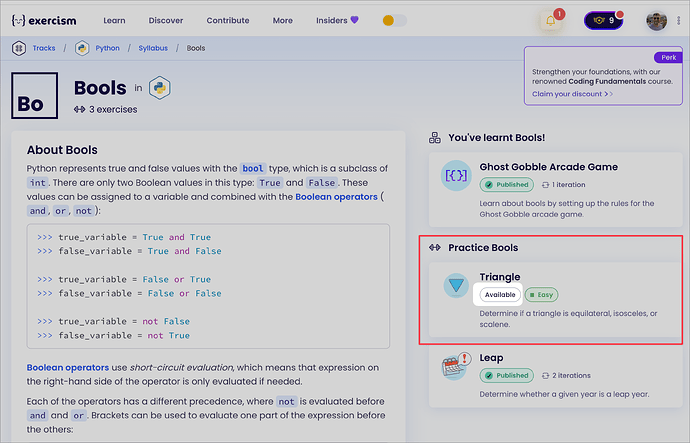Click the bool inline code

pos(253,168)
